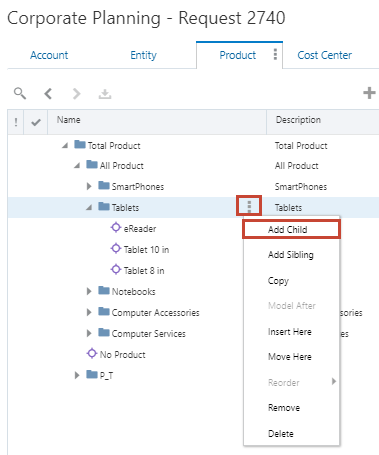The height and width of the screenshot is (455, 379).
Task: Click the download icon in toolbar
Action: coord(105,94)
